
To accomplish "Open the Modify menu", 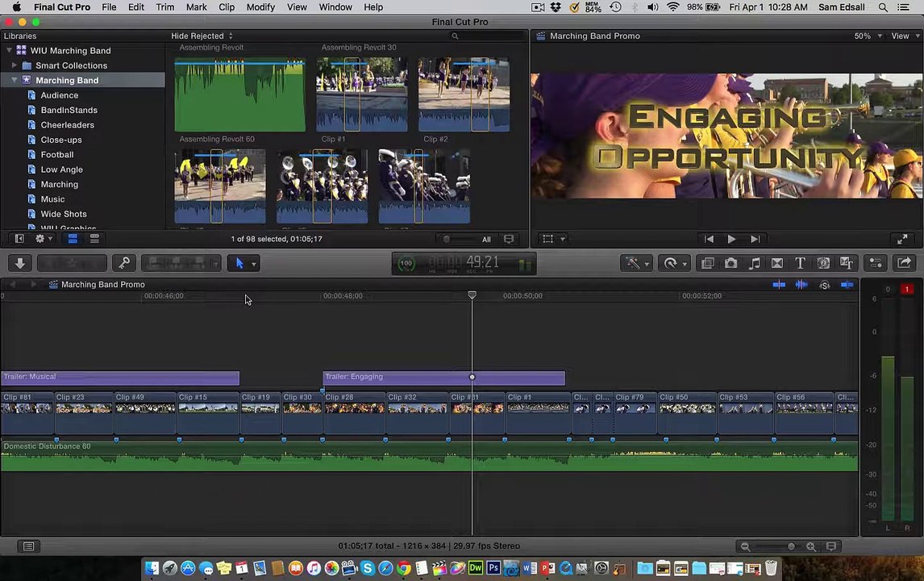I will tap(260, 7).
